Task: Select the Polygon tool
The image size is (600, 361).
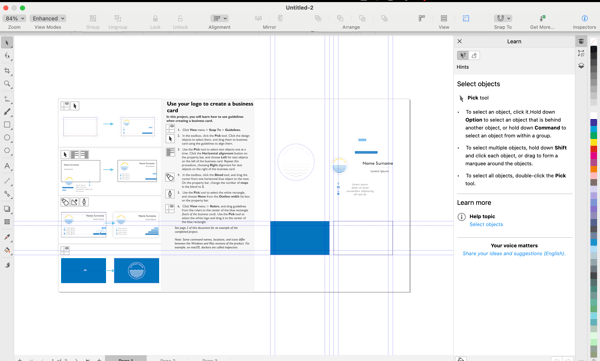Action: [x=7, y=150]
